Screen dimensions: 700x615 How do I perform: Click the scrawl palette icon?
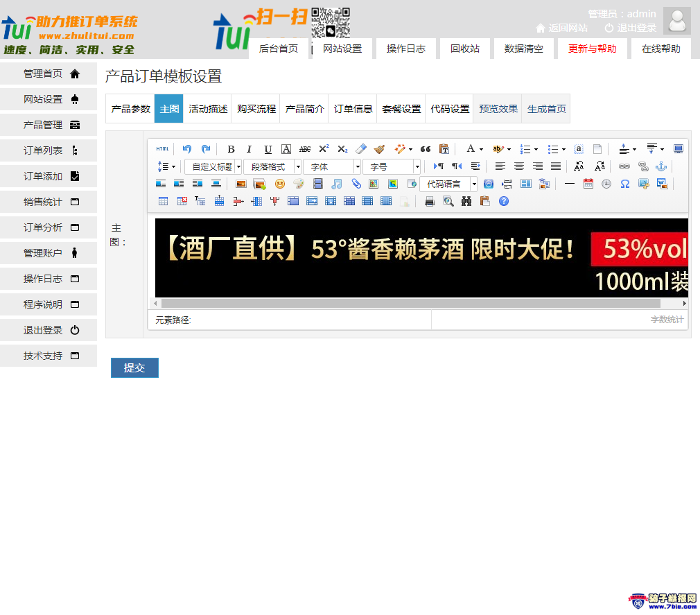coord(299,184)
